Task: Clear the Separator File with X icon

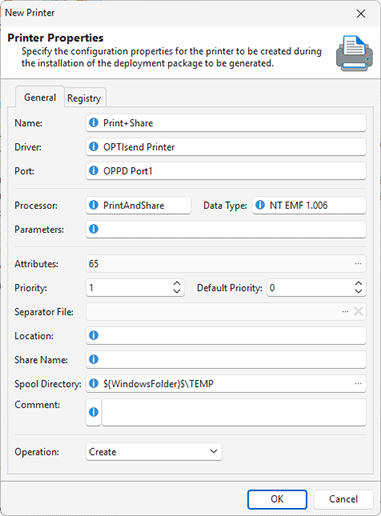Action: click(x=358, y=311)
